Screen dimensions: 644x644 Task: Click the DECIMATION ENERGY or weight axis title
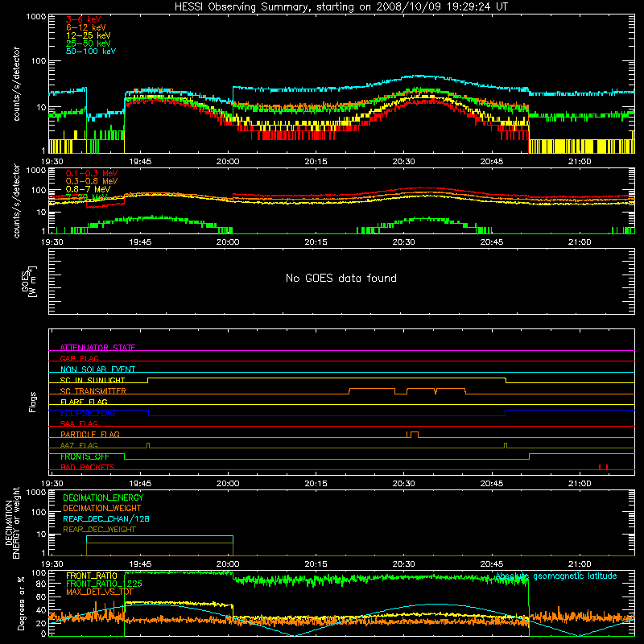(12, 522)
